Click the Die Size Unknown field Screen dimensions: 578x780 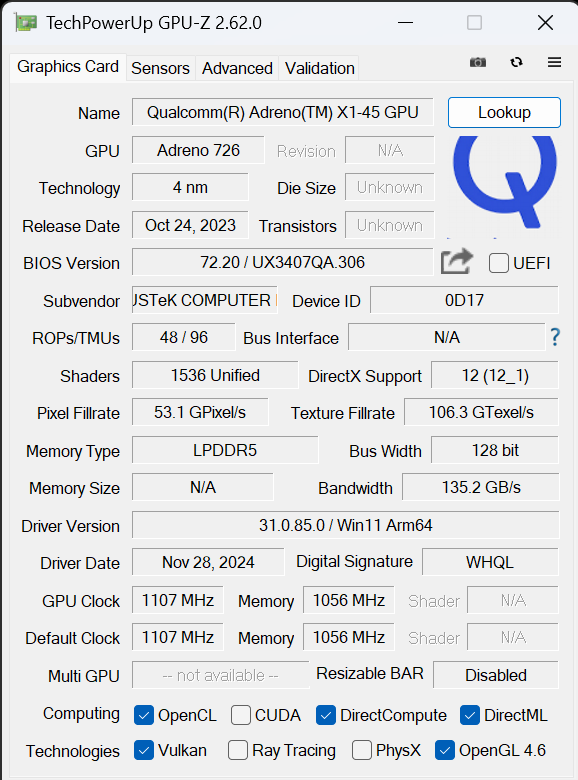tap(389, 188)
